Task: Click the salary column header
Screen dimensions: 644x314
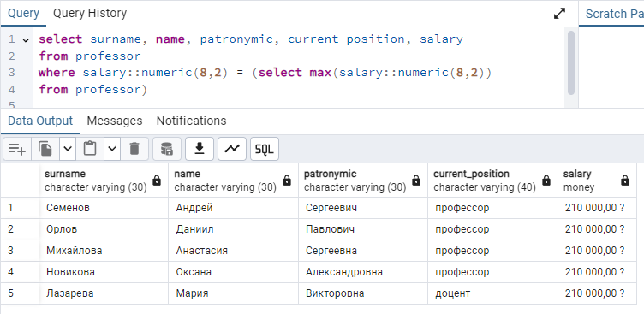Action: tap(597, 181)
